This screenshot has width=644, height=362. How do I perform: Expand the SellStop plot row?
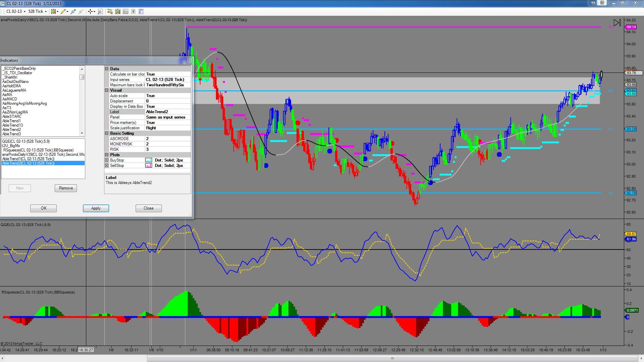(107, 166)
